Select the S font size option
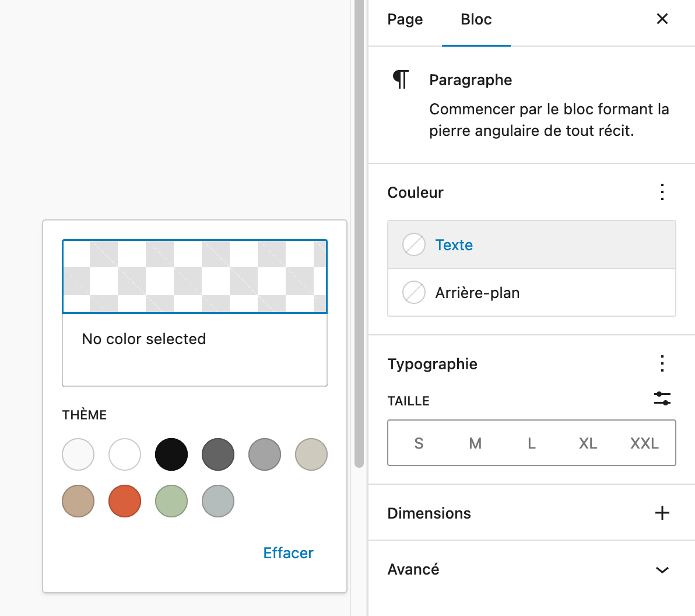Viewport: 695px width, 616px height. click(419, 443)
